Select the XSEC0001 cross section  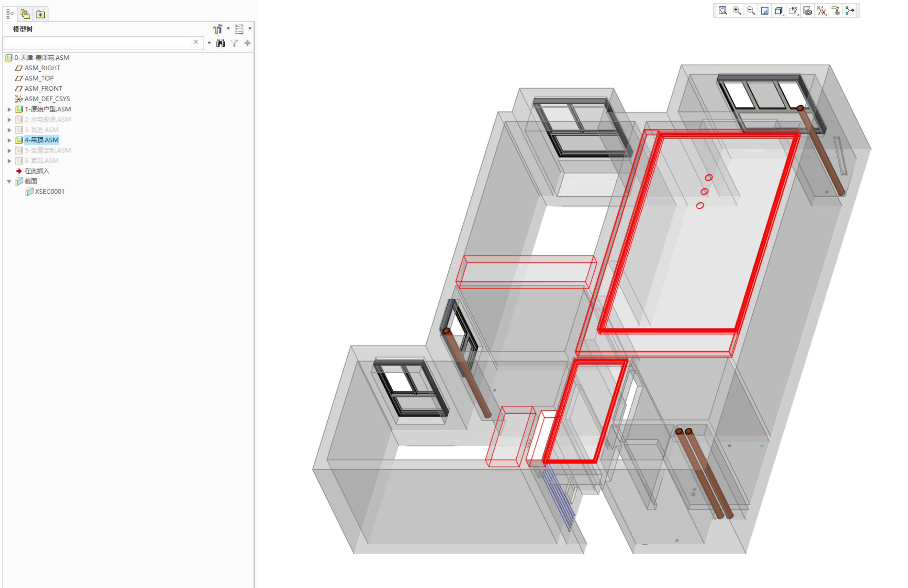coord(49,191)
